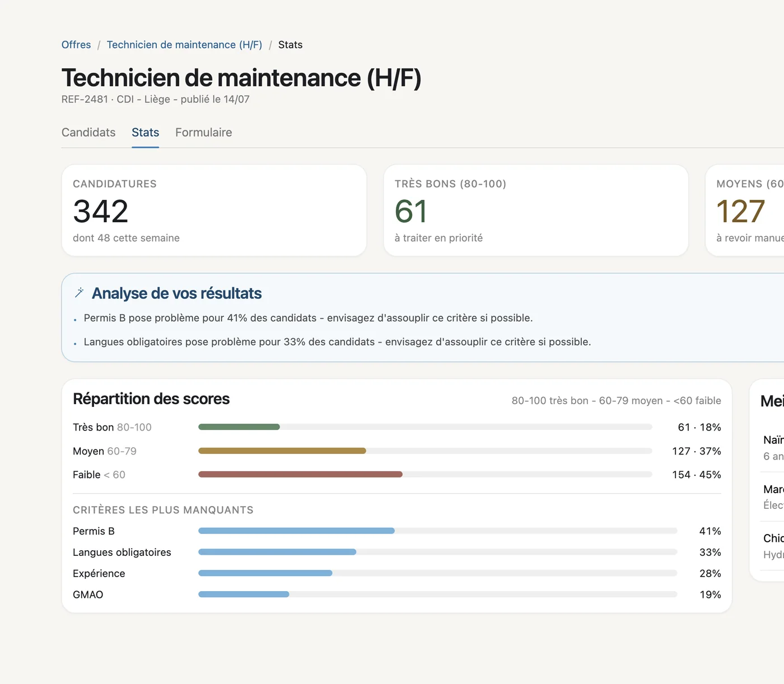
Task: Switch to the Candidats tab
Action: click(88, 133)
